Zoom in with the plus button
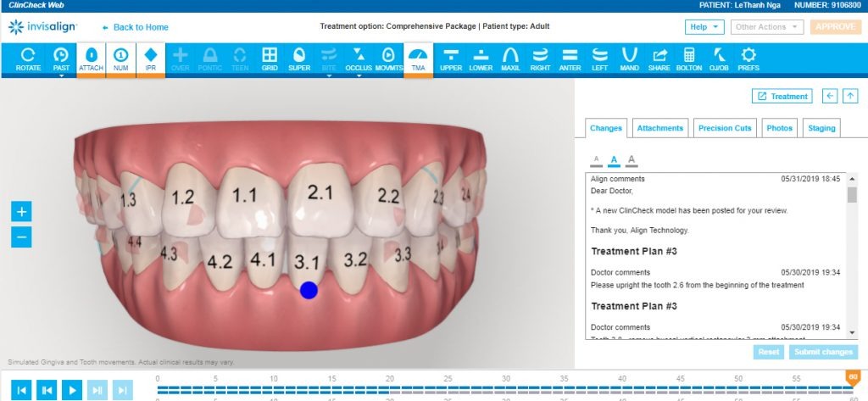Viewport: 868px width, 401px height. click(21, 211)
